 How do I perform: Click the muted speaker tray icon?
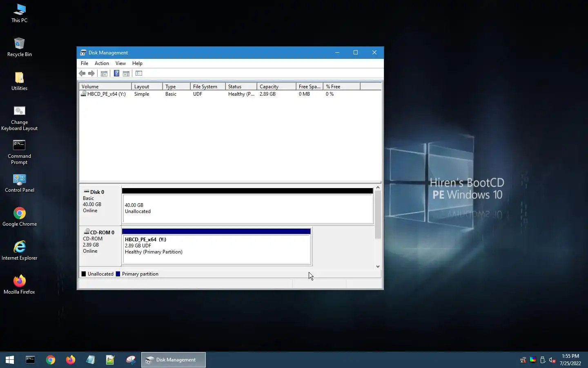click(552, 360)
